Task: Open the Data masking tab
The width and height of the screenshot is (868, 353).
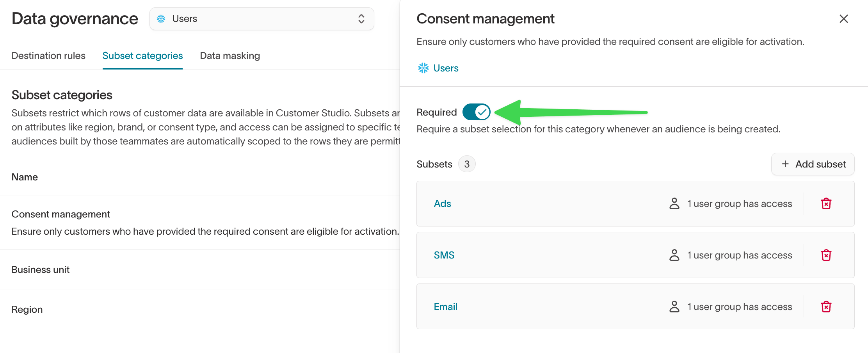Action: point(230,56)
